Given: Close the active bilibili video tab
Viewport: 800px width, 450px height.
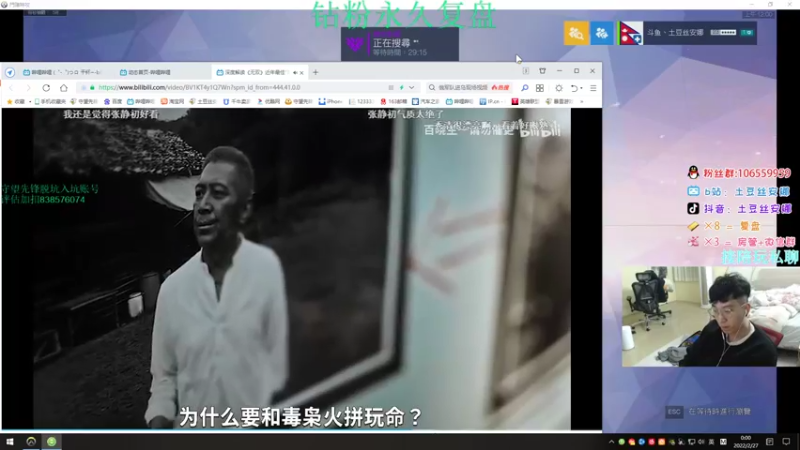Looking at the screenshot, I should (302, 72).
